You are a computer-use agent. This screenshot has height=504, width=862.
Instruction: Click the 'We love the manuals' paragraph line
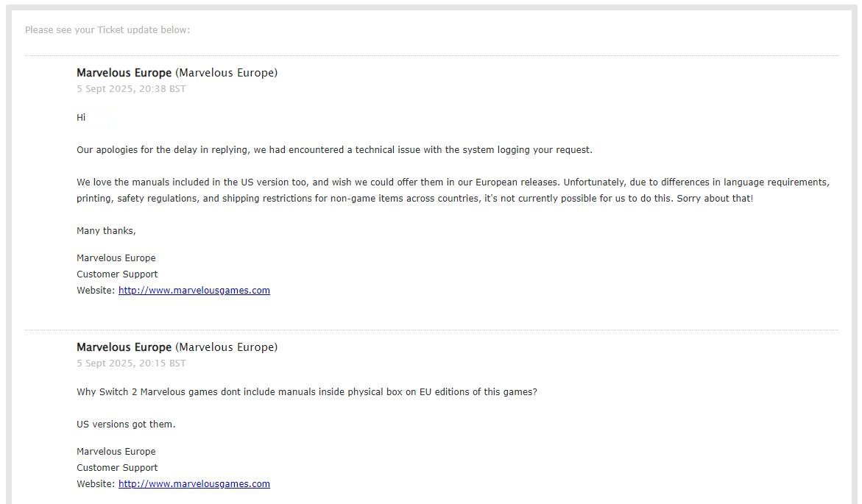click(453, 182)
